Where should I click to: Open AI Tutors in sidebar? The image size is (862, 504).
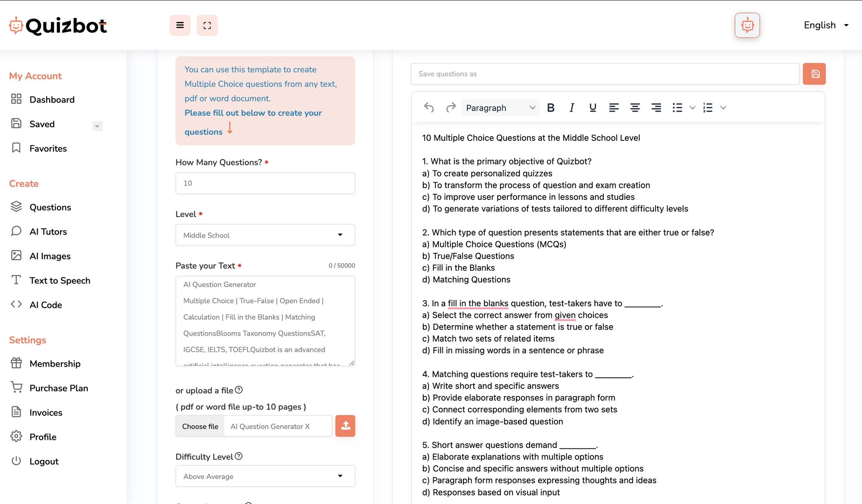(x=48, y=232)
